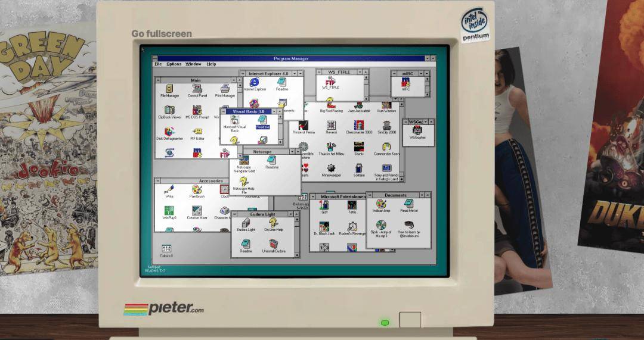
Task: Open Readme in Eudora Light group
Action: pos(246,246)
